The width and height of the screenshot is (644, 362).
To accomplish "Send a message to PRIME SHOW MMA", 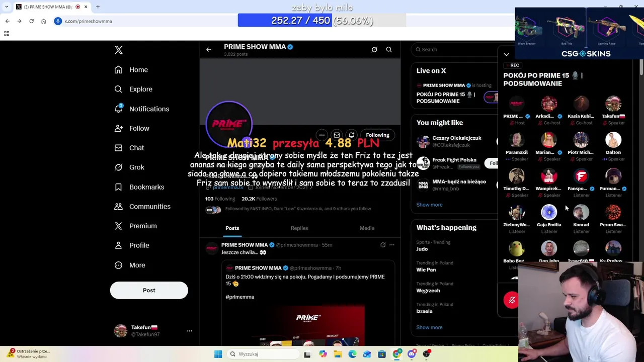I will point(337,135).
